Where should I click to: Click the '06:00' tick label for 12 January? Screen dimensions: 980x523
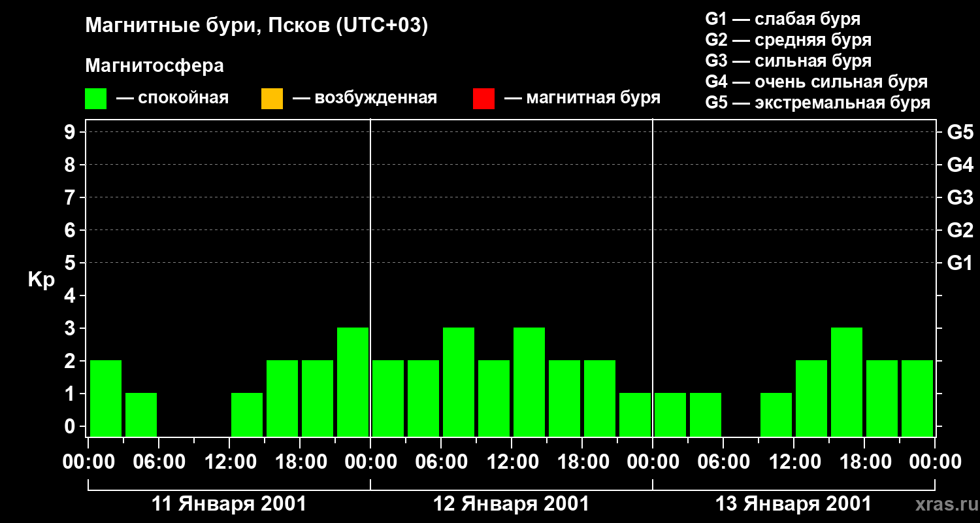pyautogui.click(x=441, y=462)
